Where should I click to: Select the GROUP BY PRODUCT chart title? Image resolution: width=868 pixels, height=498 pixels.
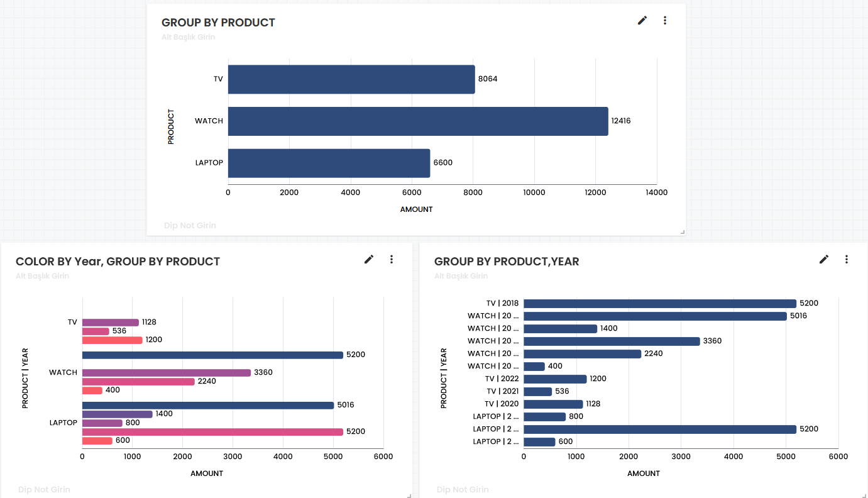click(x=218, y=23)
